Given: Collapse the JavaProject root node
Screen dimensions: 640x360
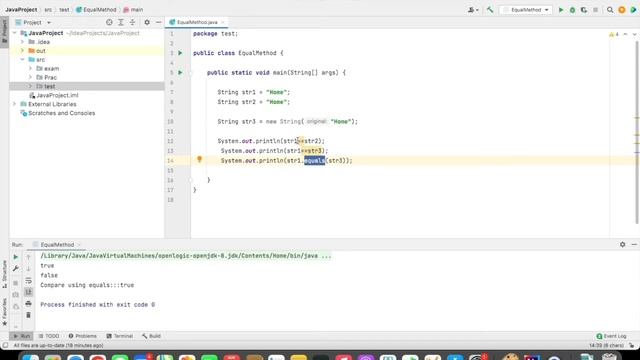Looking at the screenshot, I should 14,33.
